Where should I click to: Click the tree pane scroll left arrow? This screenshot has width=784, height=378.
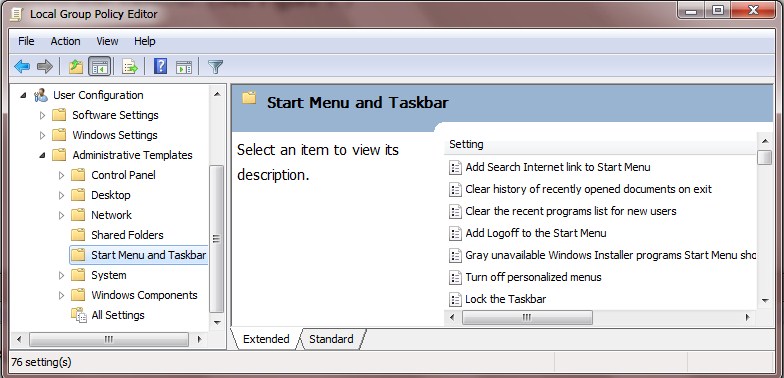point(19,340)
